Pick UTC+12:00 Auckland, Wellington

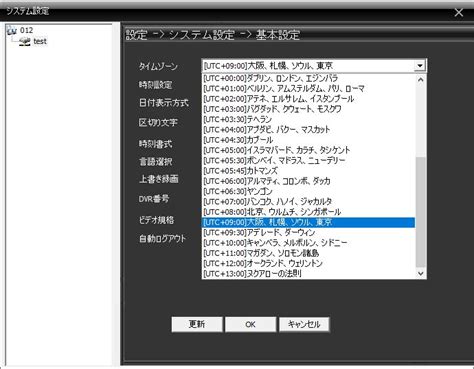[308, 263]
